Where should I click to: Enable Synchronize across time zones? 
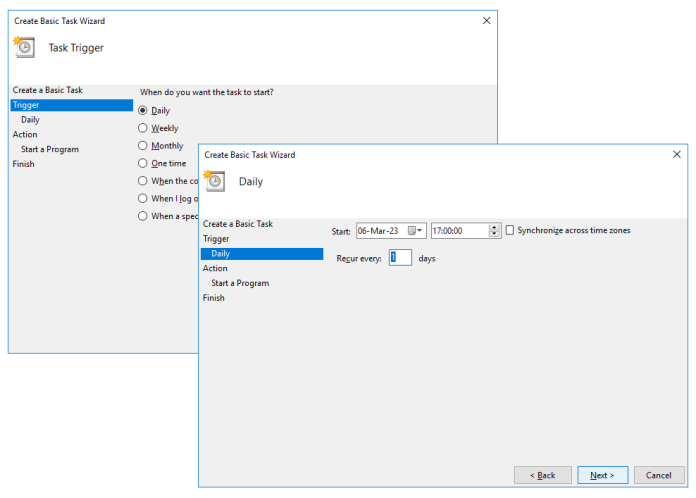click(x=510, y=230)
